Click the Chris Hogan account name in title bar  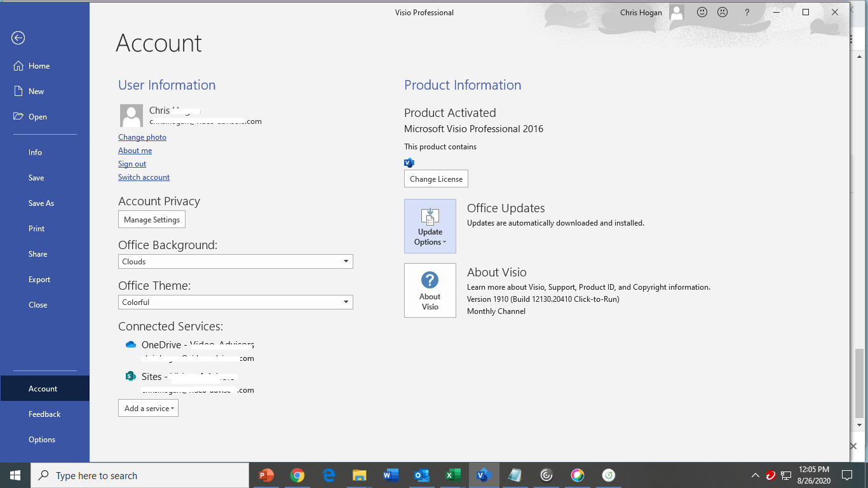click(x=641, y=13)
